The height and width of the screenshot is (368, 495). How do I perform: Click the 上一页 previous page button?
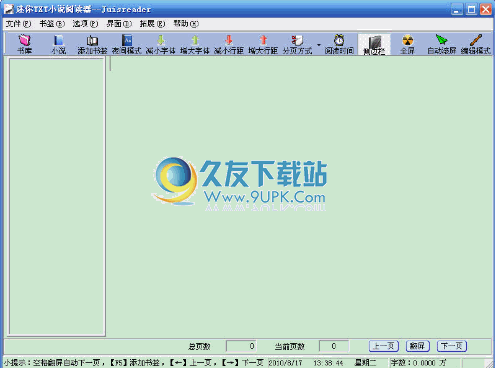click(384, 346)
